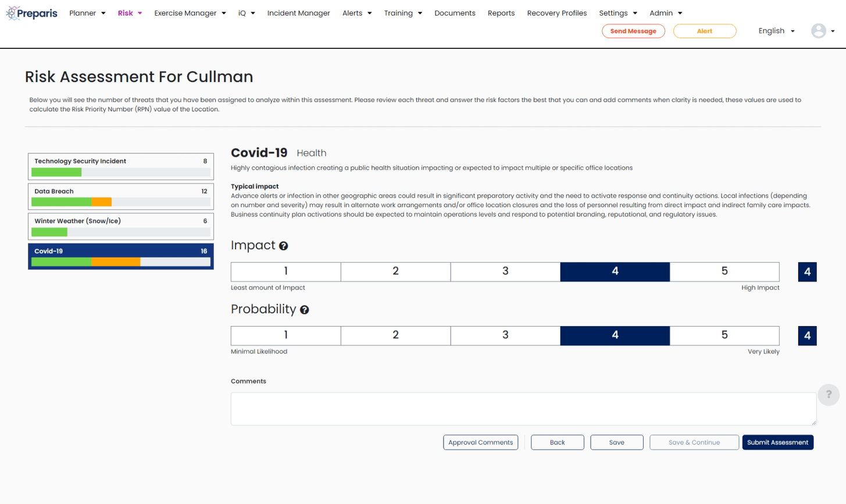The width and height of the screenshot is (846, 504).
Task: Expand the Planner dropdown menu
Action: coord(87,13)
